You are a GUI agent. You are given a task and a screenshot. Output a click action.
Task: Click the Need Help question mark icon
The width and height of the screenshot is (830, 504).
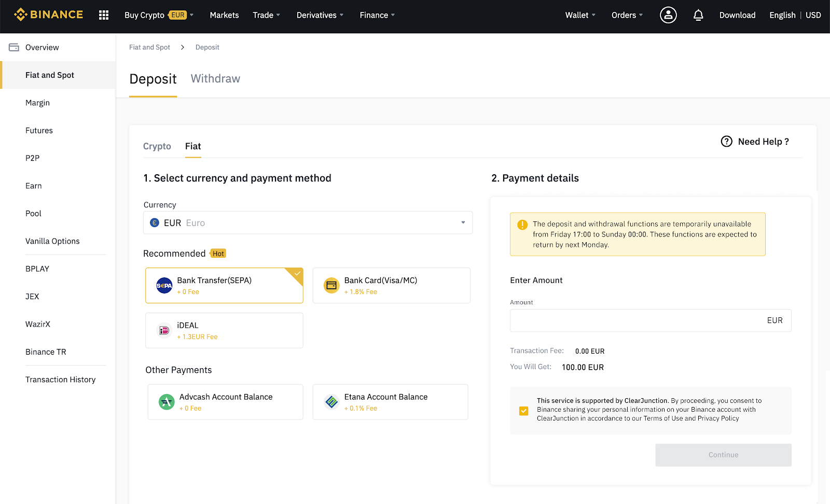pos(726,142)
